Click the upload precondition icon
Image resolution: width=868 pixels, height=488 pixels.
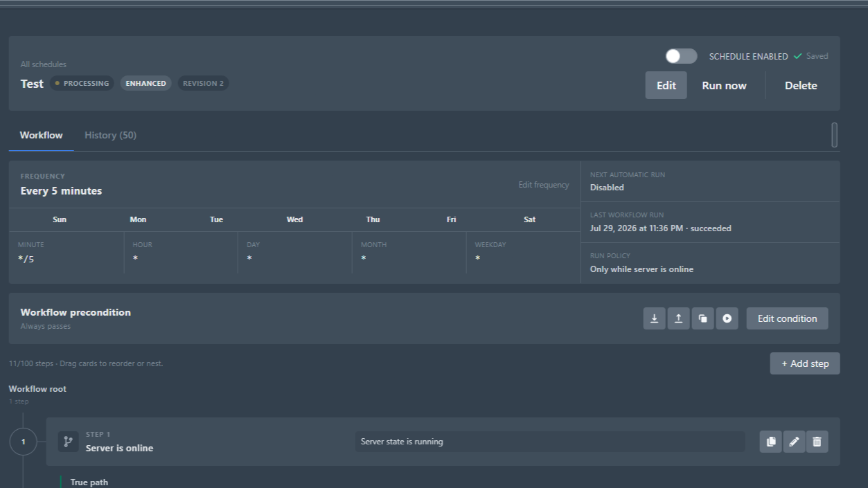[678, 318]
